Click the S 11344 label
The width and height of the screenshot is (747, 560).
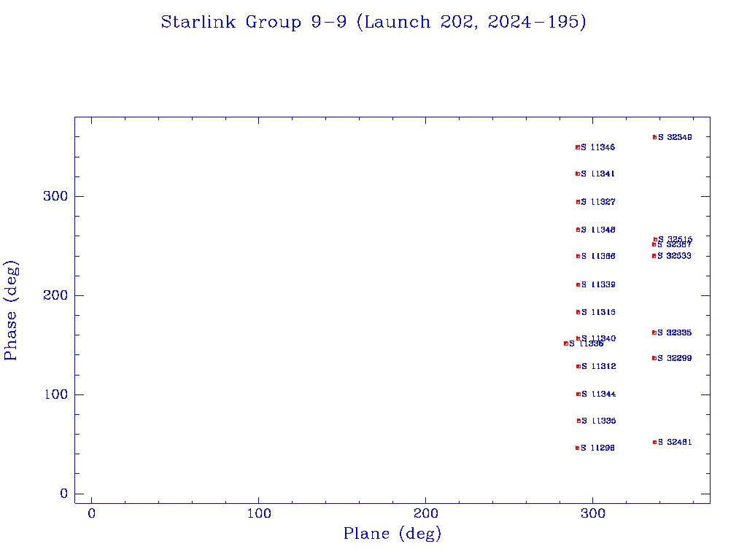(x=599, y=394)
